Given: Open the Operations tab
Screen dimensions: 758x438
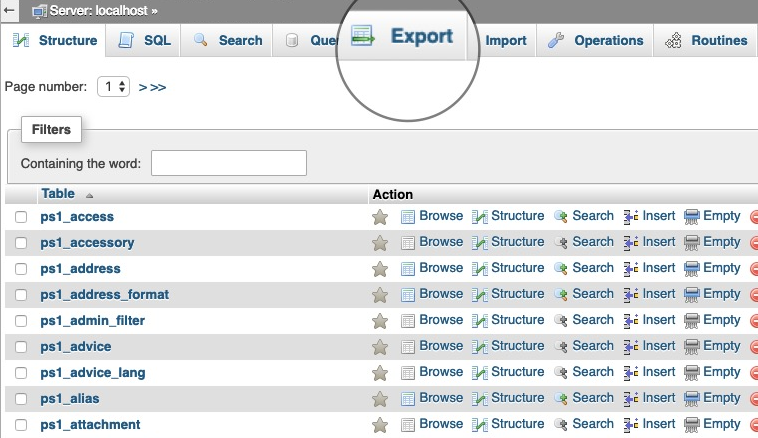Looking at the screenshot, I should tap(597, 41).
